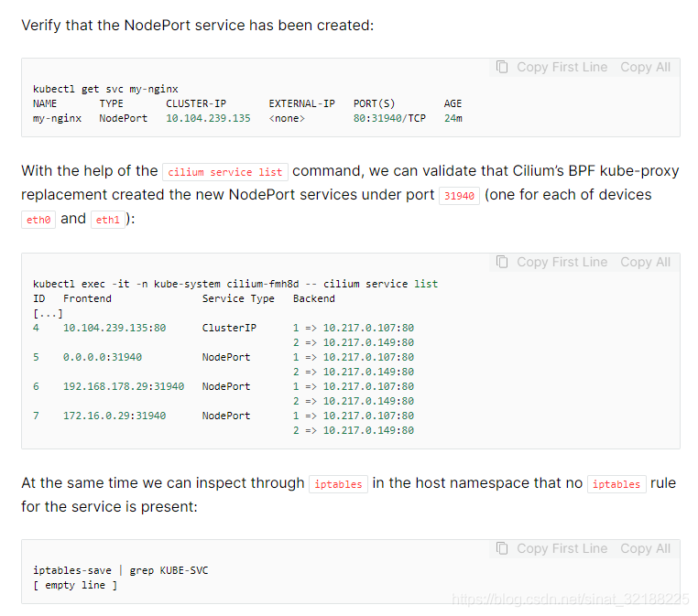Click the 'Service Type' column header
The width and height of the screenshot is (698, 616).
(238, 299)
